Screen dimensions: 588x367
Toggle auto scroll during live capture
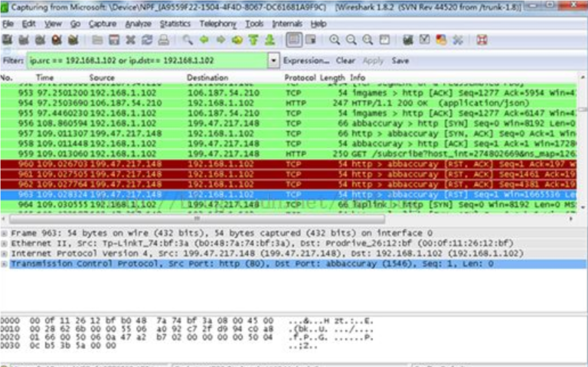pyautogui.click(x=311, y=39)
